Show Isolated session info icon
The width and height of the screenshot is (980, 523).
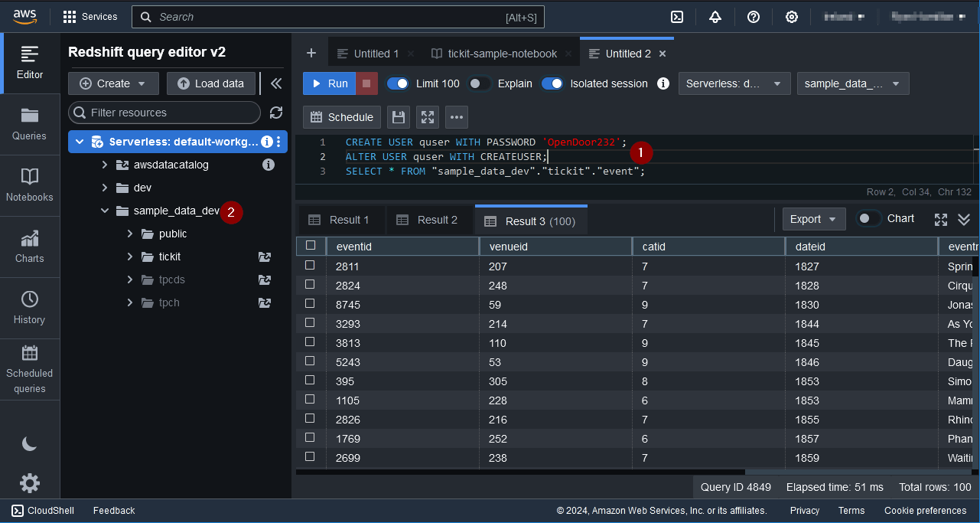[663, 83]
